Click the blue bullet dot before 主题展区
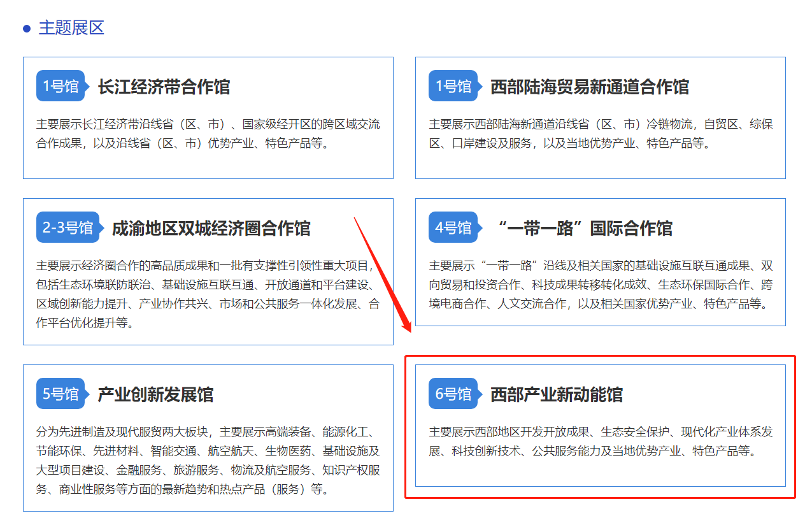812x525 pixels. tap(27, 29)
